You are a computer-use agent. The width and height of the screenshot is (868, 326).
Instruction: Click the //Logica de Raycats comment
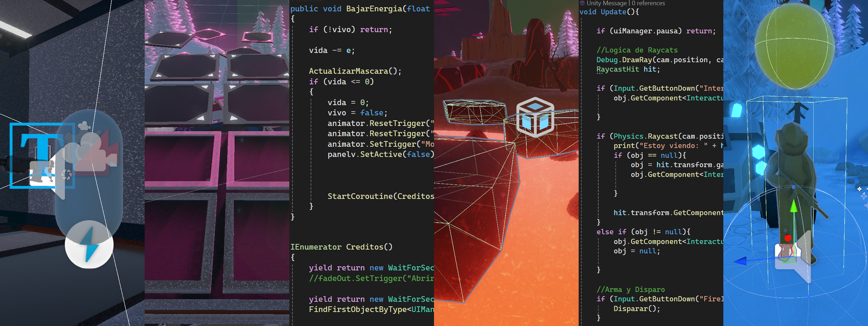(x=637, y=50)
